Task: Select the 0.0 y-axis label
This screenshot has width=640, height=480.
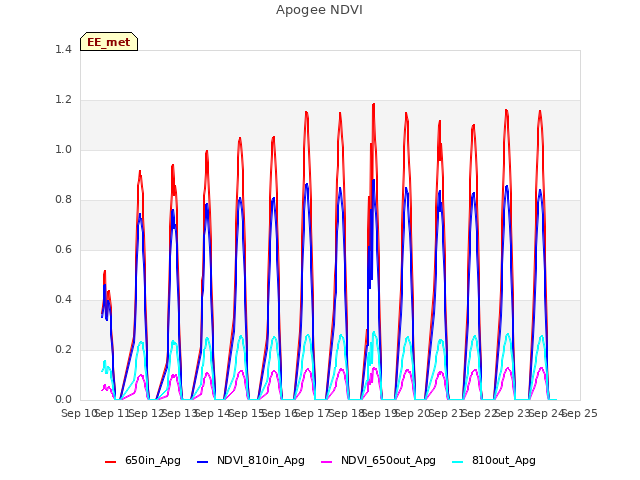Action: [63, 400]
